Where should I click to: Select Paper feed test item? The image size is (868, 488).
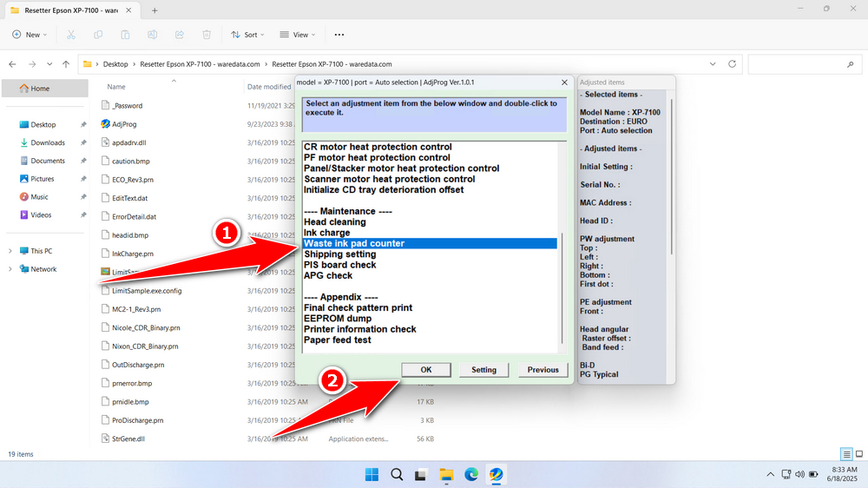point(338,340)
